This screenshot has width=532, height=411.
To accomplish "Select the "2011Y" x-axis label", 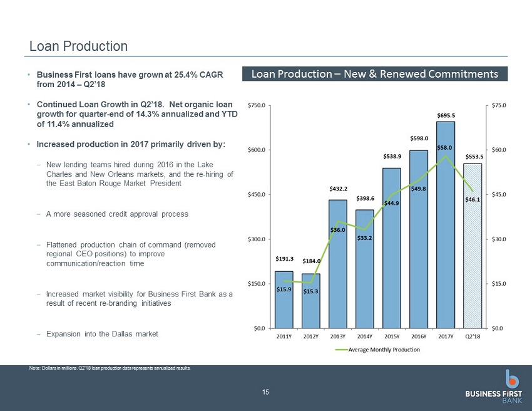I will (284, 336).
